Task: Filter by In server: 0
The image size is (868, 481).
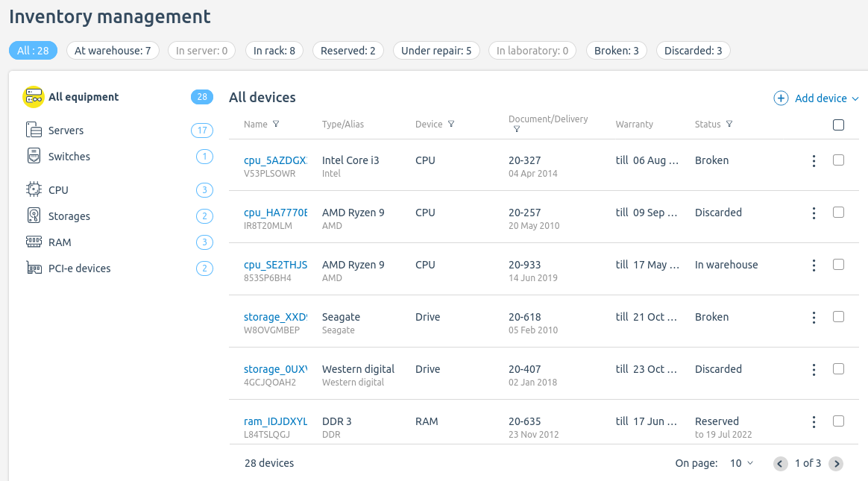Action: (x=201, y=51)
